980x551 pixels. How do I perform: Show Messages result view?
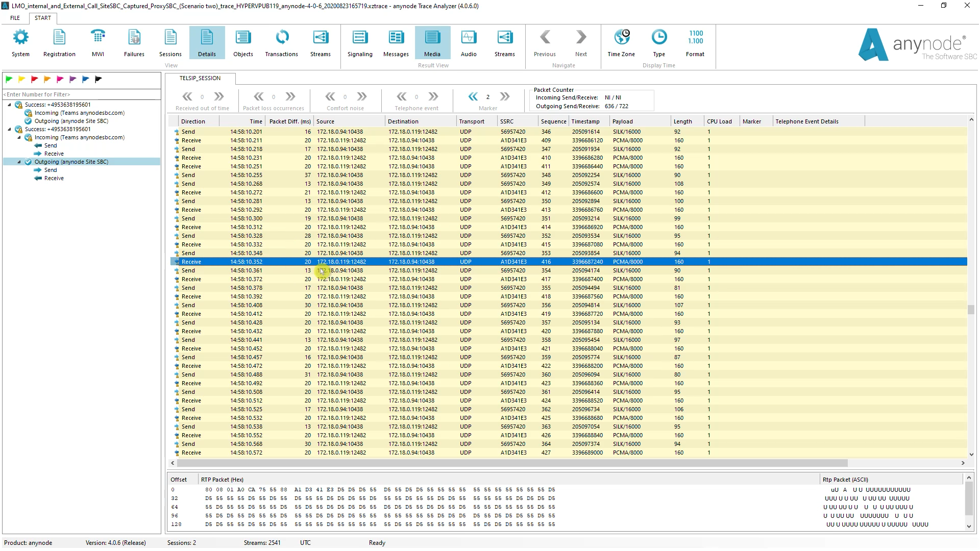[396, 43]
